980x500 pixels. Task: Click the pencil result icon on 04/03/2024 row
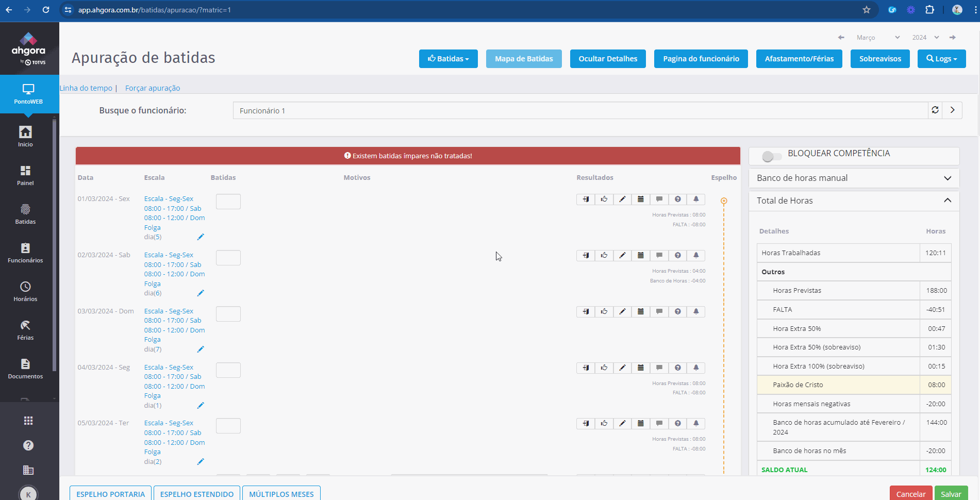(623, 368)
